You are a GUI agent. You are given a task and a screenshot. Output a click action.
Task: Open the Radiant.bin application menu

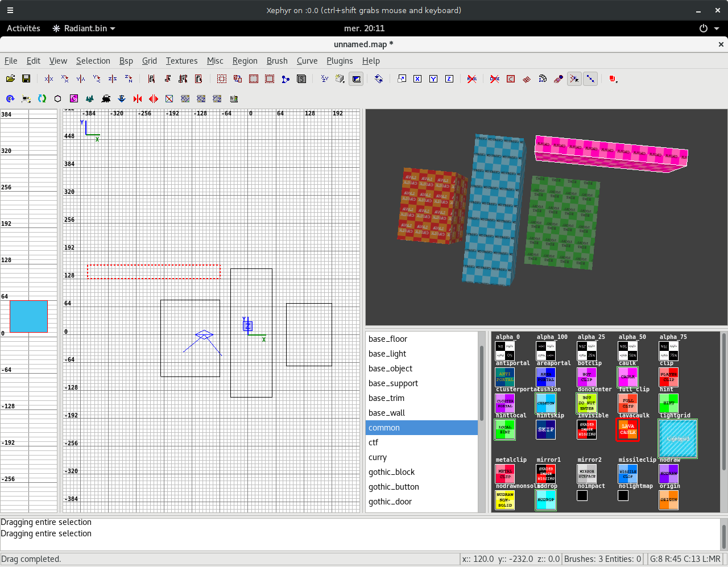(83, 28)
